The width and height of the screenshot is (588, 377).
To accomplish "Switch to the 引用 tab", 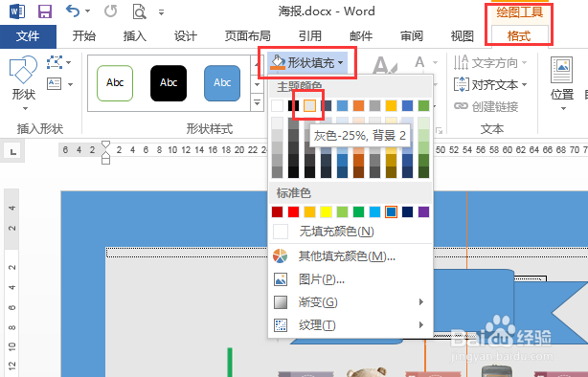I will [310, 36].
